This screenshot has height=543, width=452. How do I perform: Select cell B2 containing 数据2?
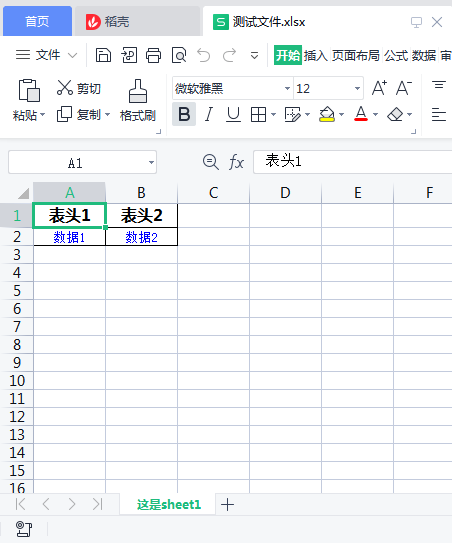(x=141, y=237)
